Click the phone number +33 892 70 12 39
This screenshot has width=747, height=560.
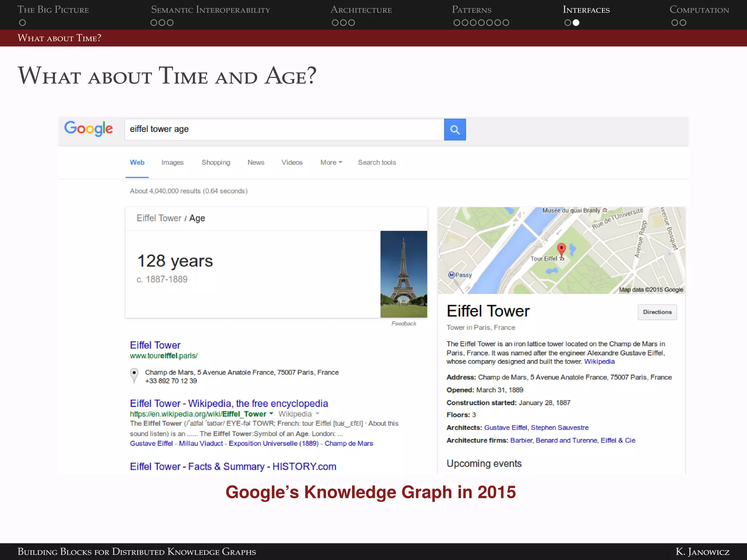click(x=171, y=381)
